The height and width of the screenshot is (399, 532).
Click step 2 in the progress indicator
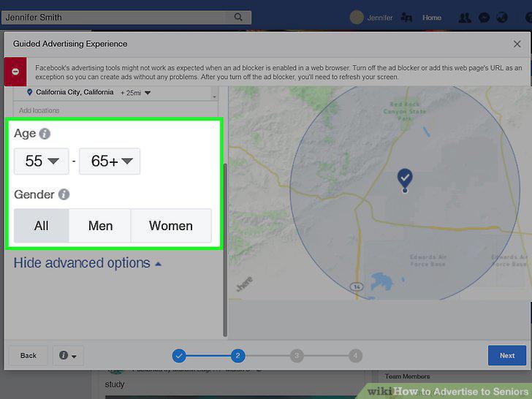tap(237, 356)
